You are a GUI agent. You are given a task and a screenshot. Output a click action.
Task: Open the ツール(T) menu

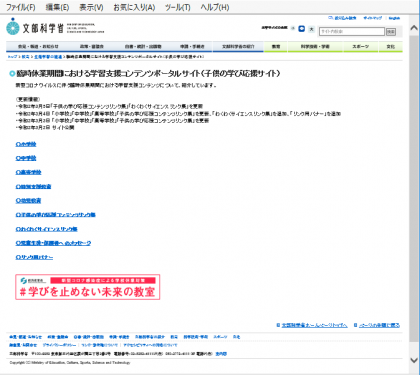pyautogui.click(x=178, y=7)
